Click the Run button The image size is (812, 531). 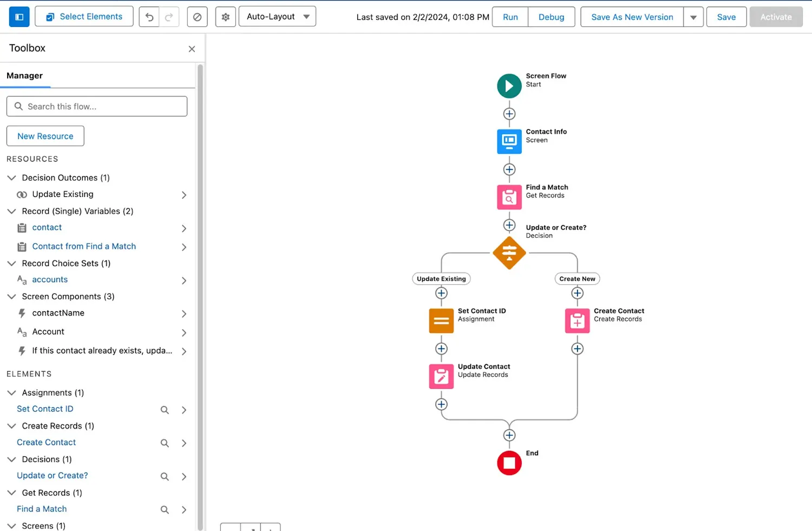(510, 17)
